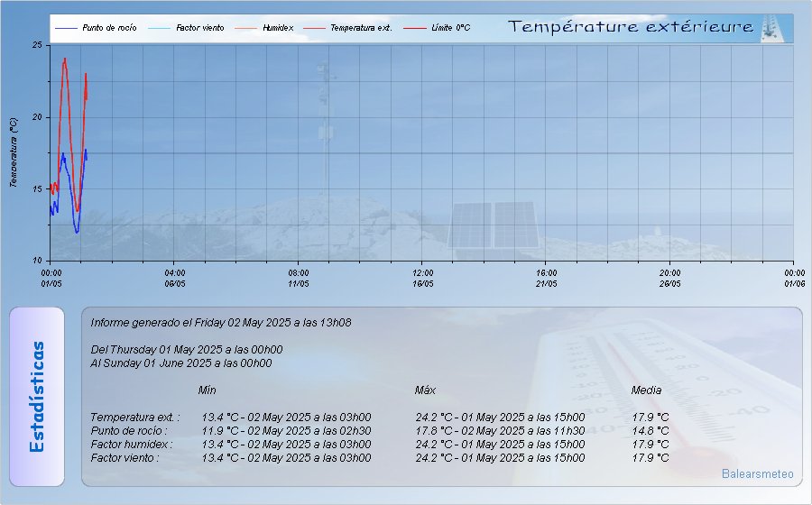Click the x-axis label '20:00 26/05'

[x=670, y=279]
